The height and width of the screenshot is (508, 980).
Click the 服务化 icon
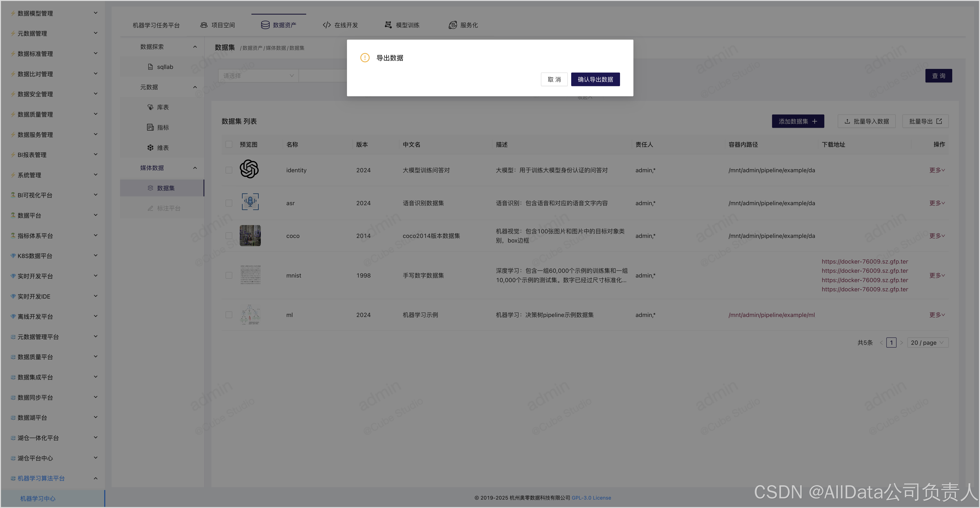[452, 25]
